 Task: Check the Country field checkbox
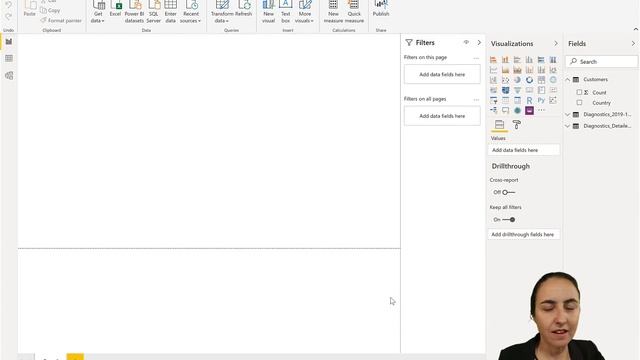pyautogui.click(x=579, y=103)
